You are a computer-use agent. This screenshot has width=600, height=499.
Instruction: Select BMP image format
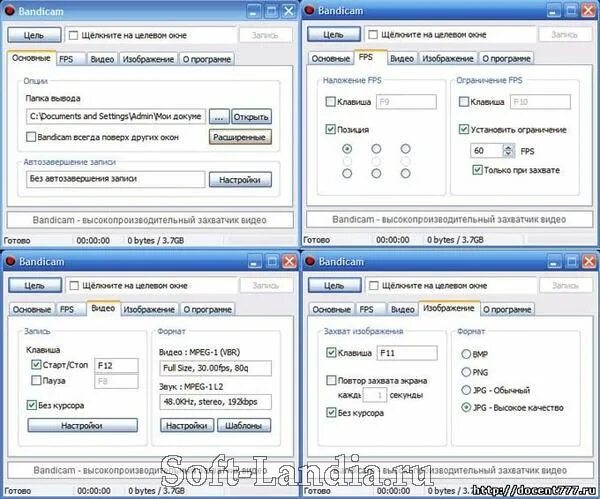pos(466,354)
